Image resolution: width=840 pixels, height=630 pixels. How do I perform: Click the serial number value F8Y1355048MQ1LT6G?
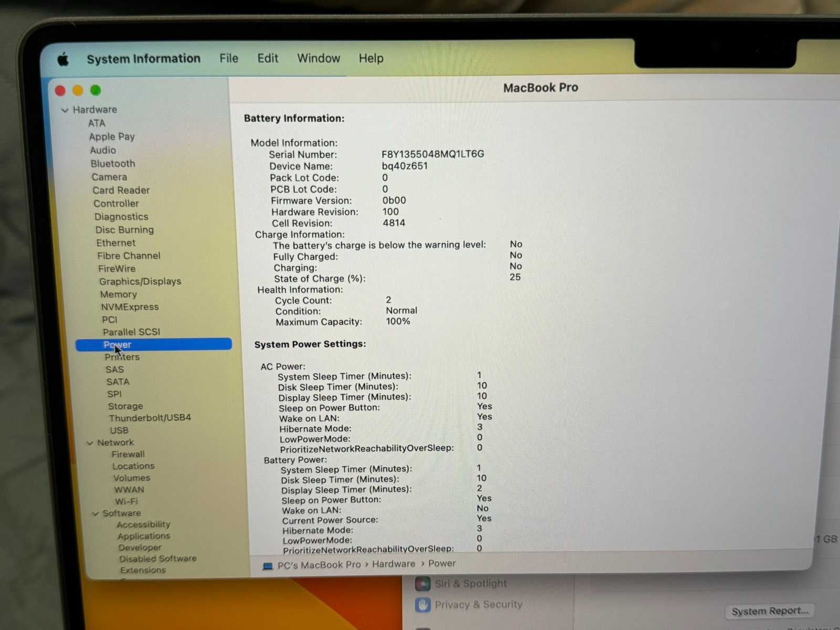coord(433,154)
